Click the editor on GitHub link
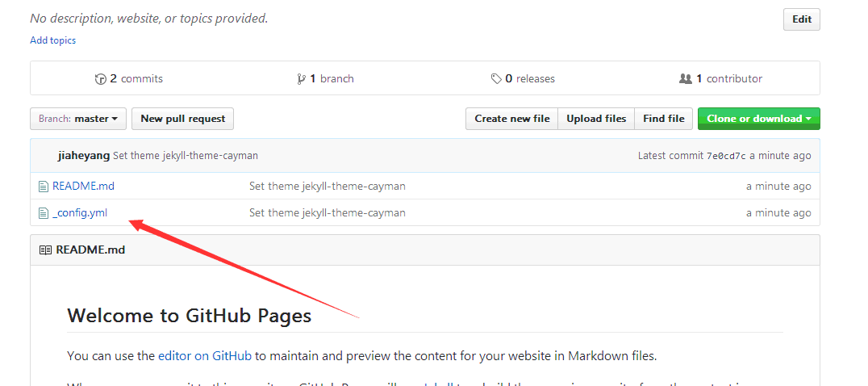 [x=205, y=355]
